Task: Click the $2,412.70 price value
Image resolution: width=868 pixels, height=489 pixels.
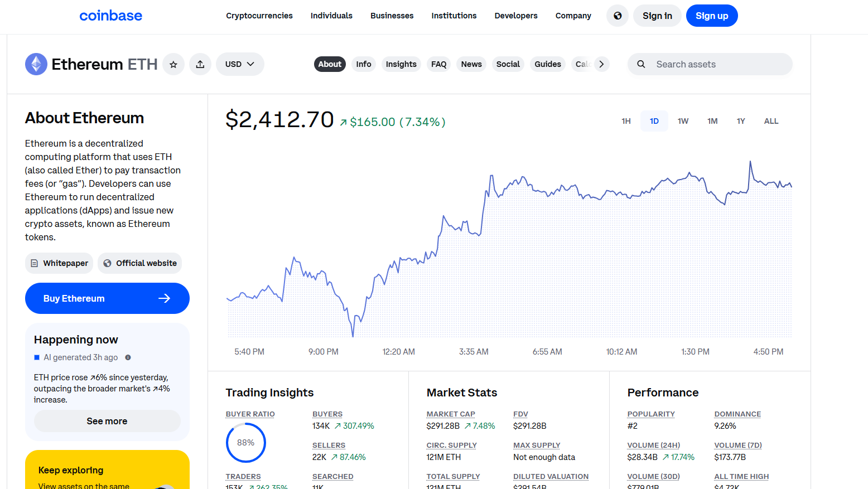Action: pyautogui.click(x=279, y=120)
